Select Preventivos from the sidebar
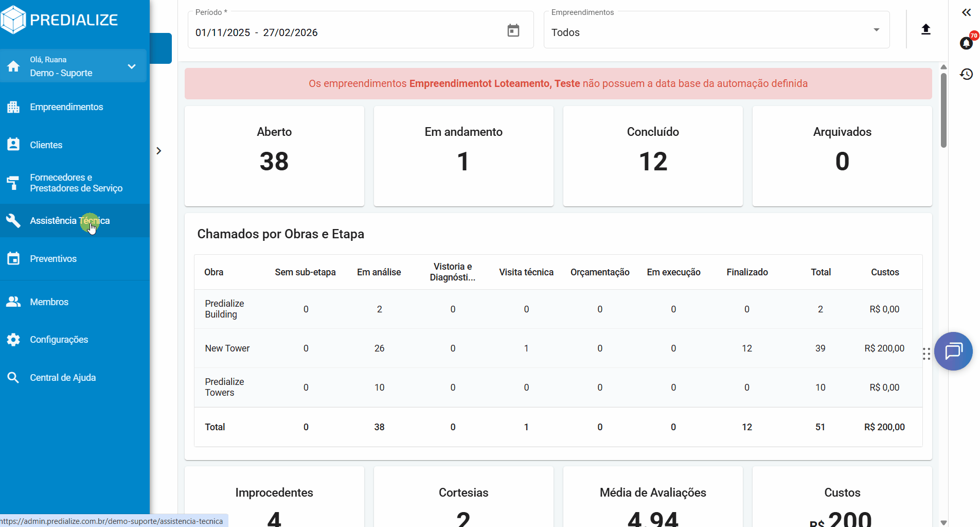Viewport: 980px width, 527px height. coord(53,259)
